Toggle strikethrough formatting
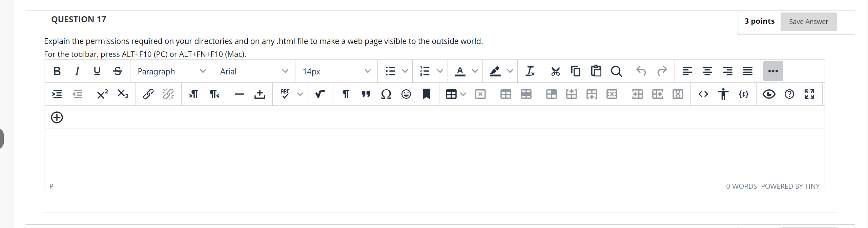This screenshot has height=228, width=868. pos(118,71)
